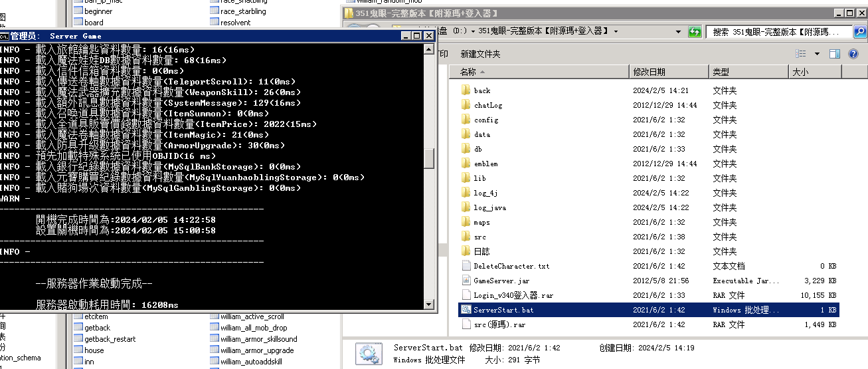Select the lib folder icon

click(466, 178)
